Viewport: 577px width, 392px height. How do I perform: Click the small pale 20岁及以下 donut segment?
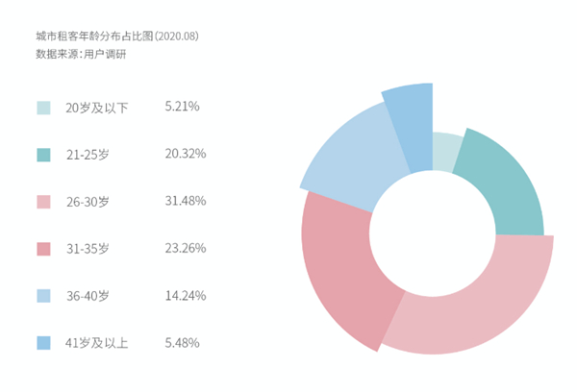(443, 150)
